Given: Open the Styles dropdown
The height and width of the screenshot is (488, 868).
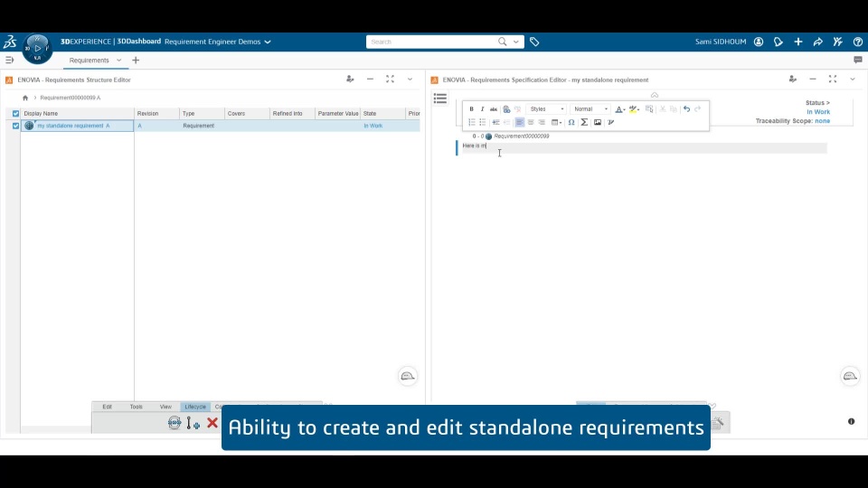Looking at the screenshot, I should click(546, 109).
